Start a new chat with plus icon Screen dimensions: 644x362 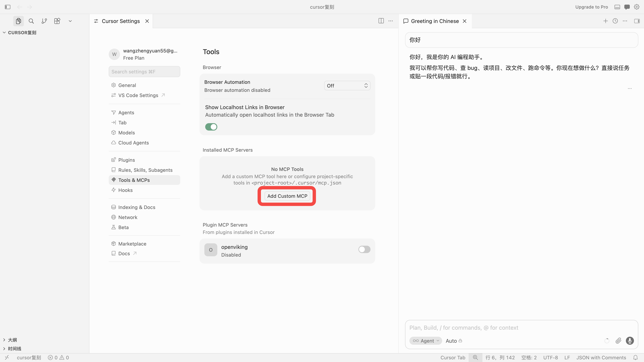coord(606,21)
